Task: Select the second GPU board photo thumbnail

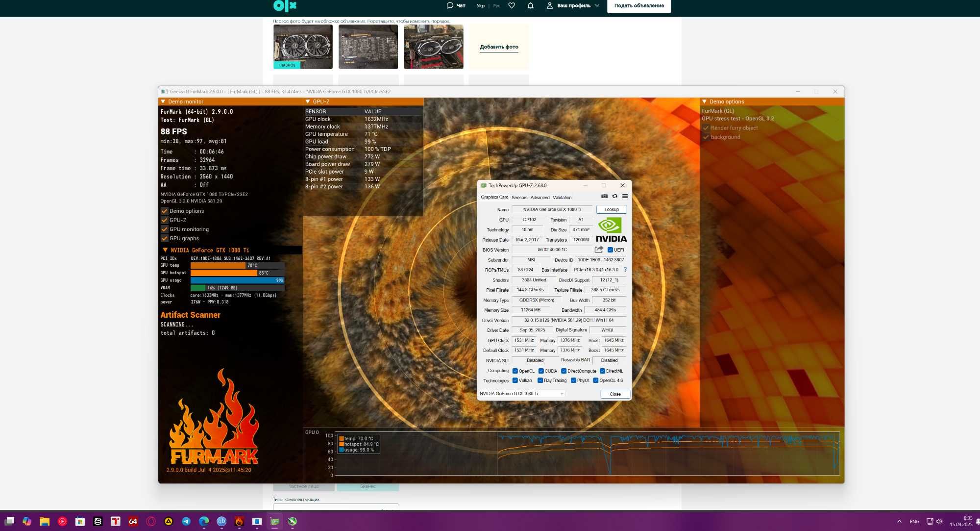Action: 368,47
